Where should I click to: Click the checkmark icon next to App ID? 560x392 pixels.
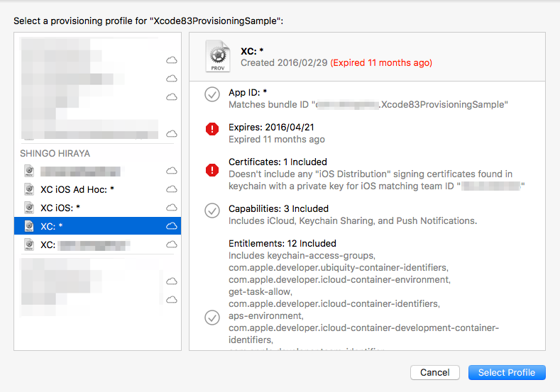[212, 94]
